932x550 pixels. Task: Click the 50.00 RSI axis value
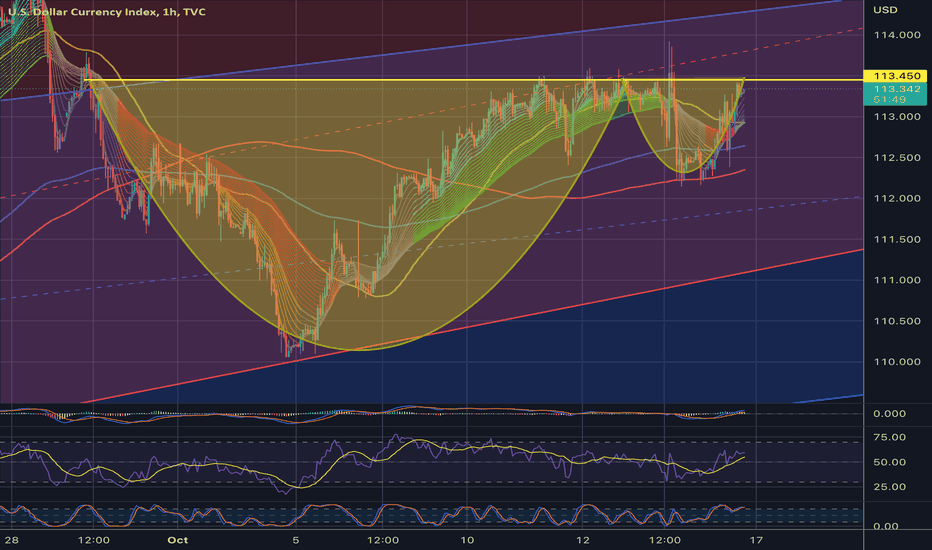pyautogui.click(x=889, y=462)
